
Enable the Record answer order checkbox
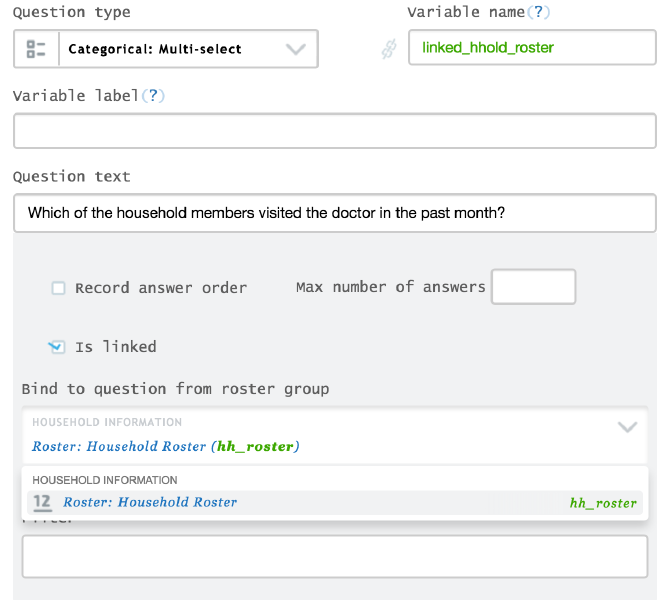59,288
